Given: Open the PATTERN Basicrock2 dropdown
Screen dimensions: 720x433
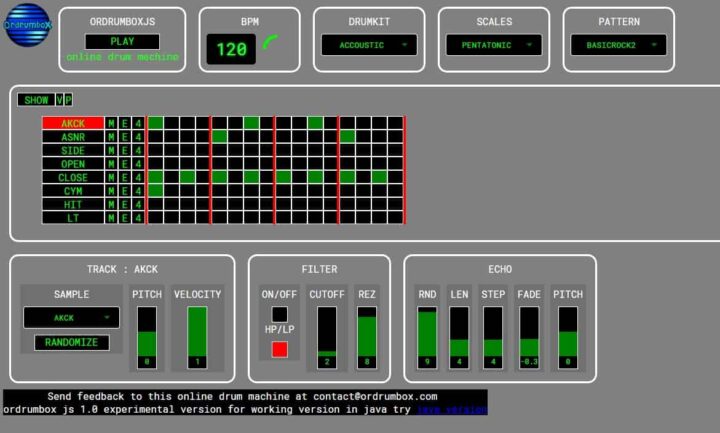Looking at the screenshot, I should [x=618, y=45].
